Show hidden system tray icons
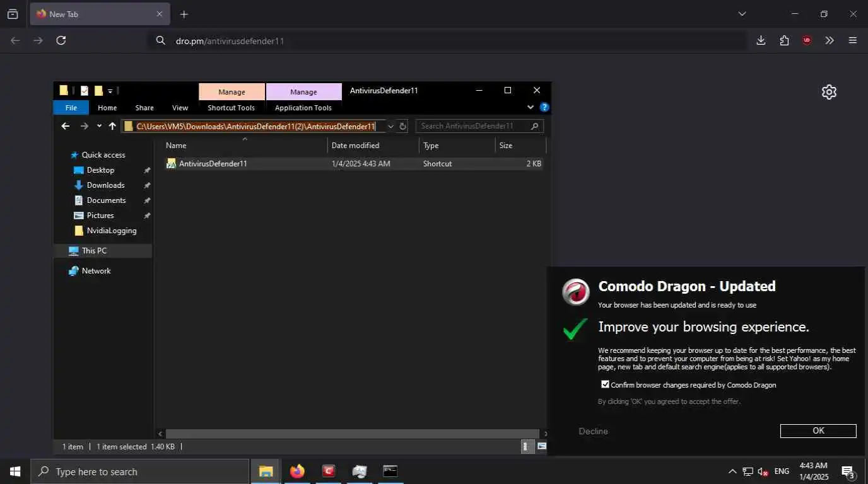The image size is (868, 484). 732,471
